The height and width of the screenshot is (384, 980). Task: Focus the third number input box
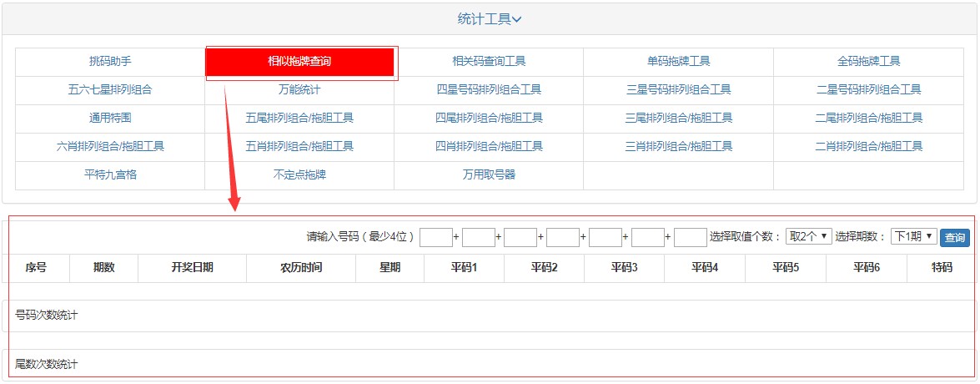[520, 237]
